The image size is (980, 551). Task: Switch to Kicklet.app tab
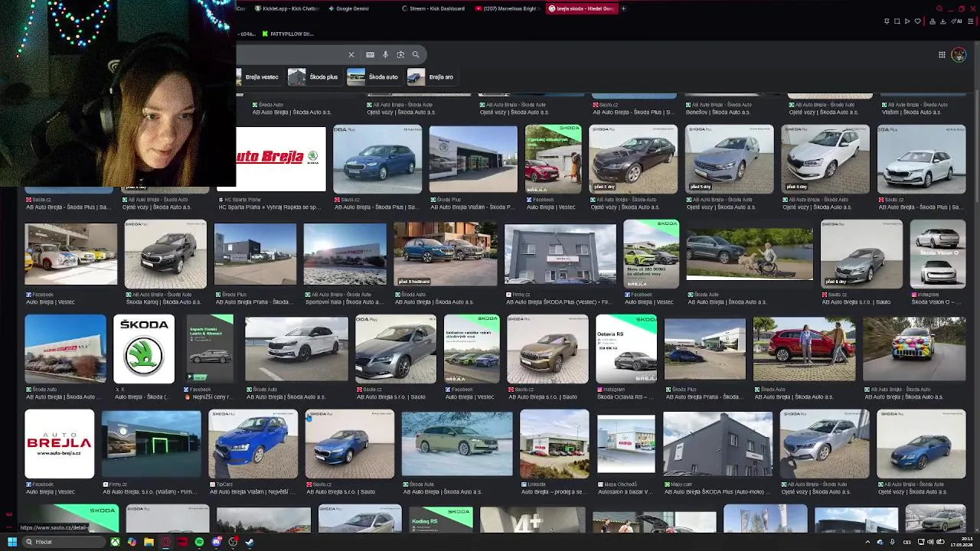click(286, 8)
